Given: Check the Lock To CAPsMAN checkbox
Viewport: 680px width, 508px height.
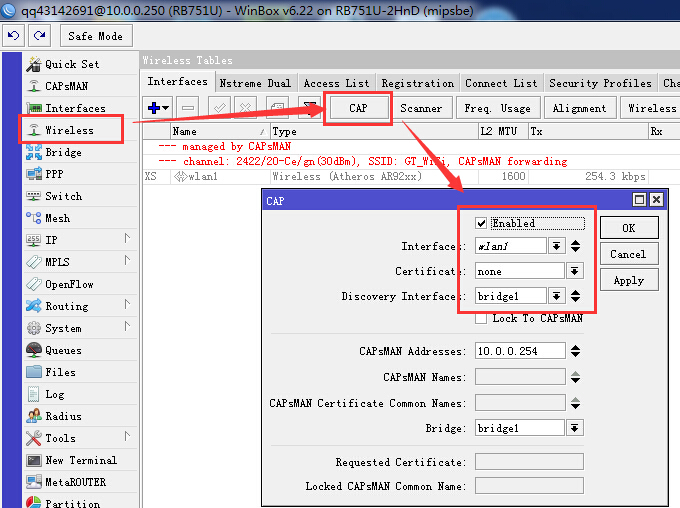Looking at the screenshot, I should [x=481, y=318].
